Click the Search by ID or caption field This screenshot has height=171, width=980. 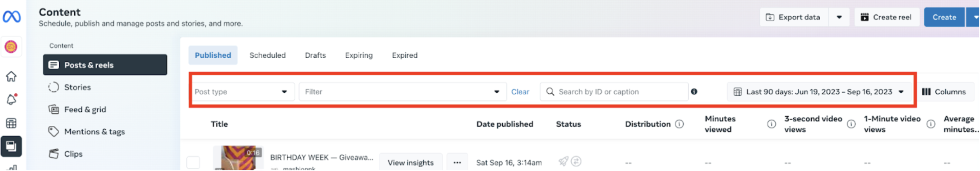(x=614, y=92)
